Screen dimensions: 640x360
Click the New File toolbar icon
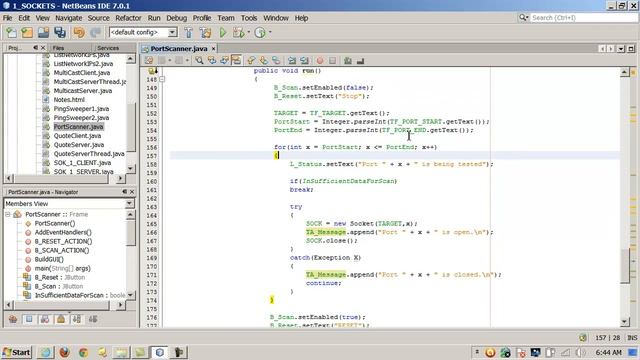pyautogui.click(x=11, y=32)
